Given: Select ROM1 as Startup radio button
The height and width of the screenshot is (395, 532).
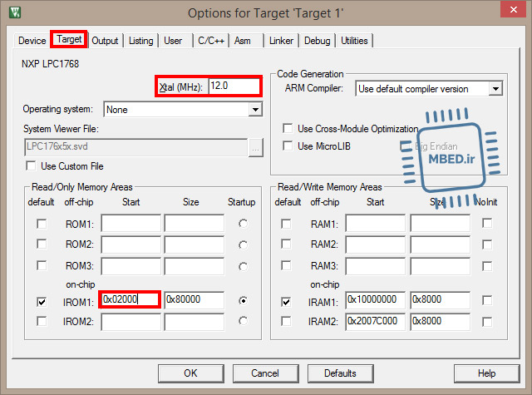Looking at the screenshot, I should [243, 224].
